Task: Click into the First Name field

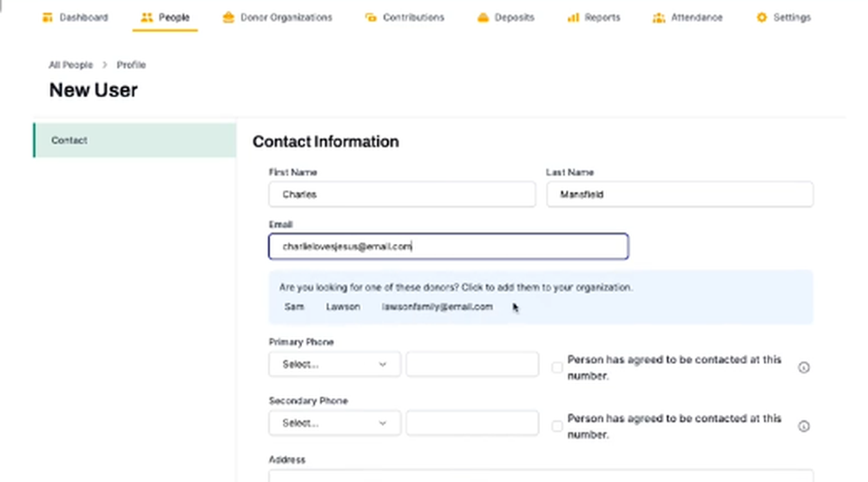Action: point(402,195)
